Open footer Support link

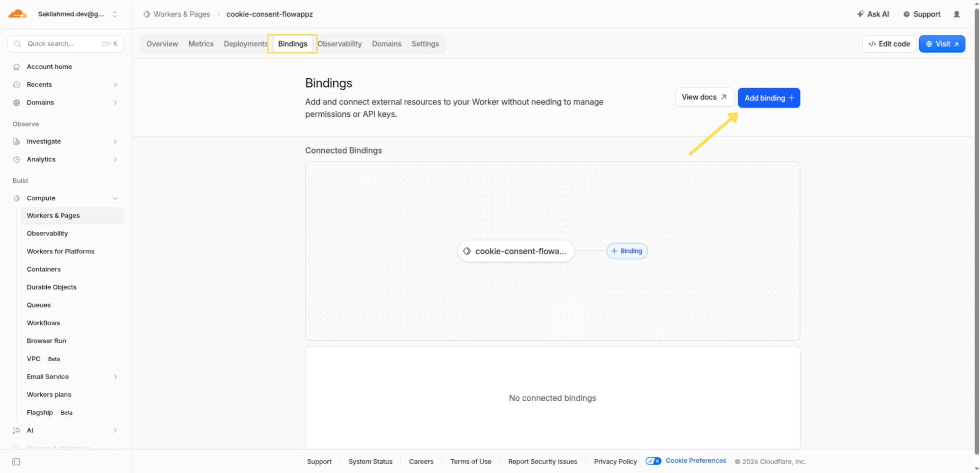pos(319,462)
